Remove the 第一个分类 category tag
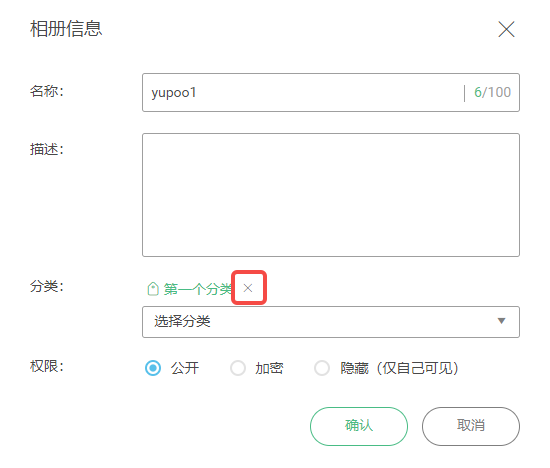Viewport: 550px width, 468px height. coord(248,288)
